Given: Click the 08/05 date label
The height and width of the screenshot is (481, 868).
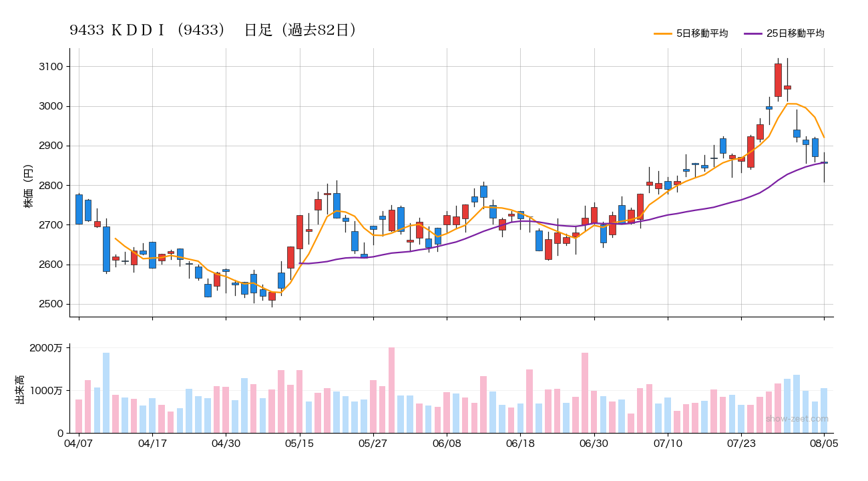Looking at the screenshot, I should 824,443.
